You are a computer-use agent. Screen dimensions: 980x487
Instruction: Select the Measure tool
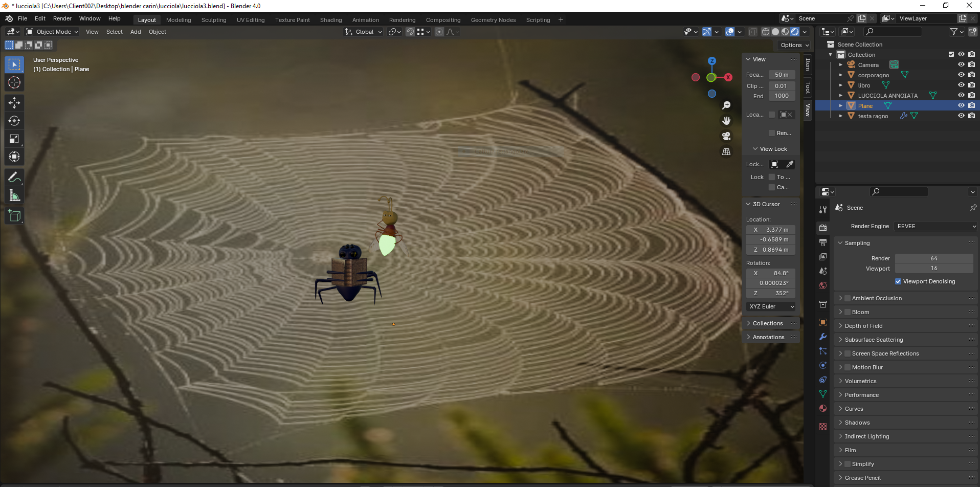[14, 195]
